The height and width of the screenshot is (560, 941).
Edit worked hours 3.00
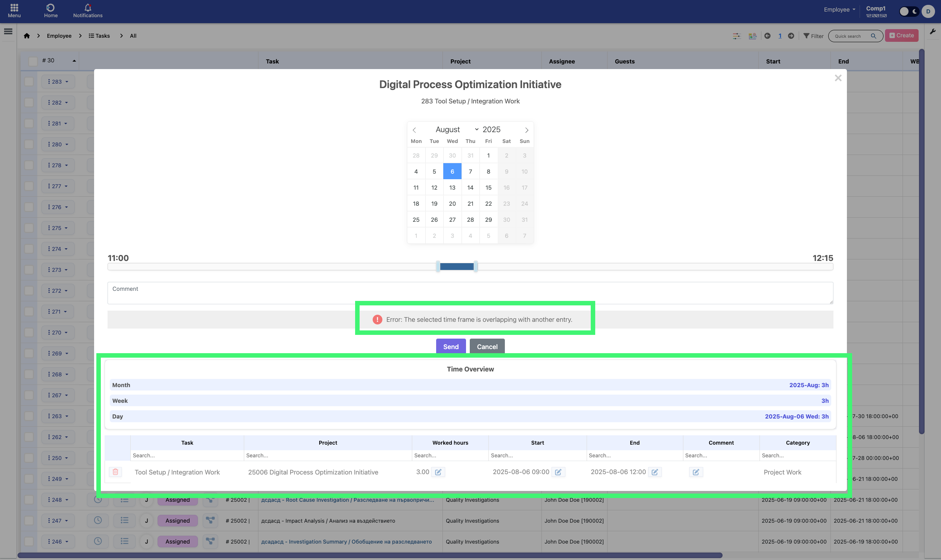(x=438, y=472)
